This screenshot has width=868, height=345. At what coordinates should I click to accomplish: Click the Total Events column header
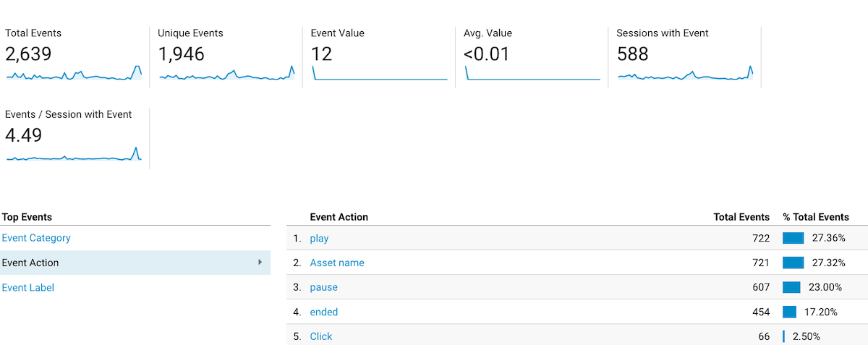point(741,217)
